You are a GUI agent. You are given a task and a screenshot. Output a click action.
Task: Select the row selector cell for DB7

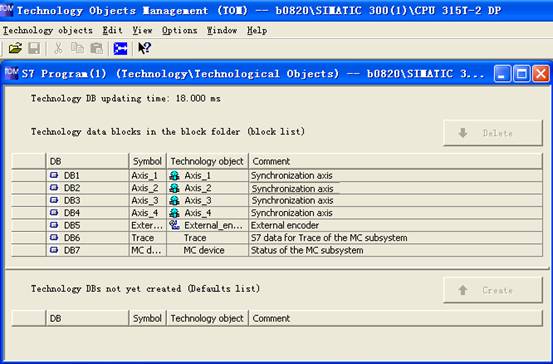click(x=29, y=250)
